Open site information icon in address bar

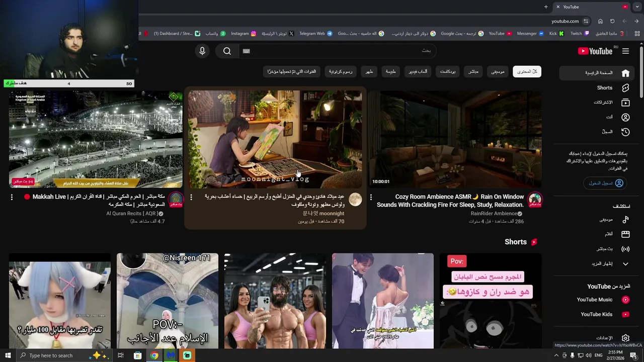[x=586, y=21]
